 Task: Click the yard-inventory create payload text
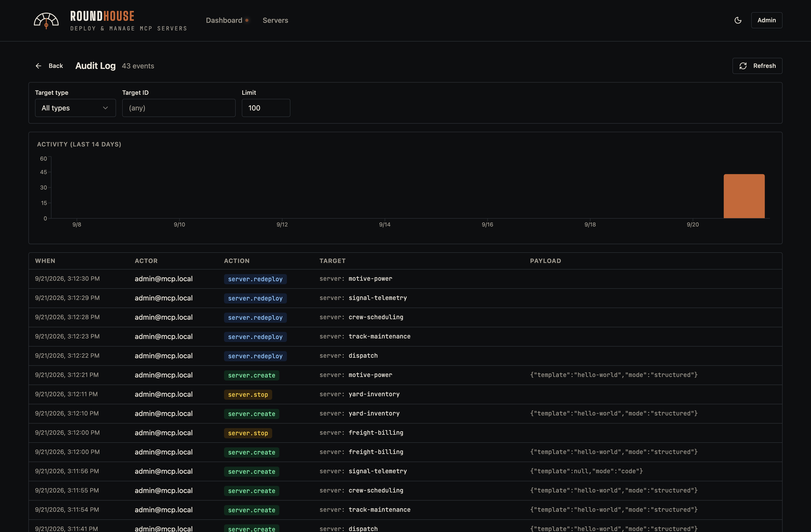614,413
